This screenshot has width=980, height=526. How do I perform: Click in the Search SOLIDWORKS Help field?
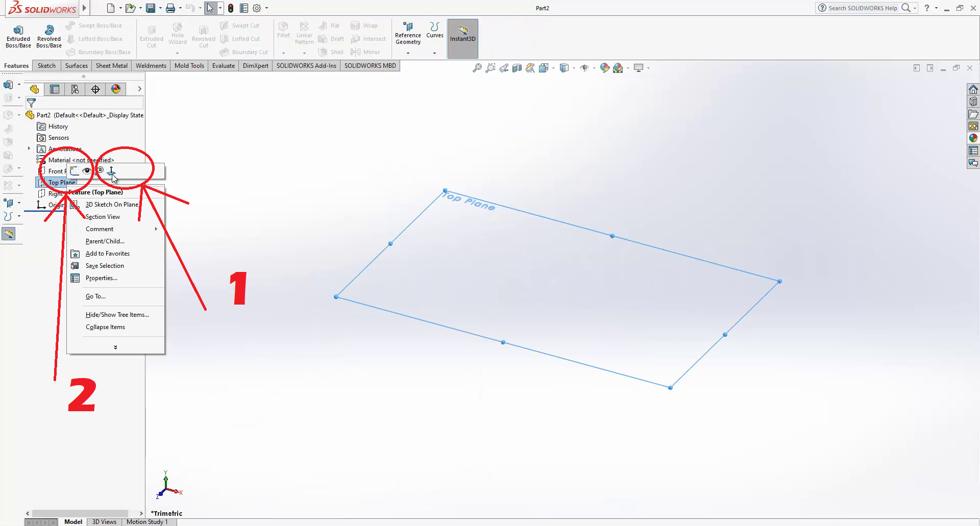point(863,8)
